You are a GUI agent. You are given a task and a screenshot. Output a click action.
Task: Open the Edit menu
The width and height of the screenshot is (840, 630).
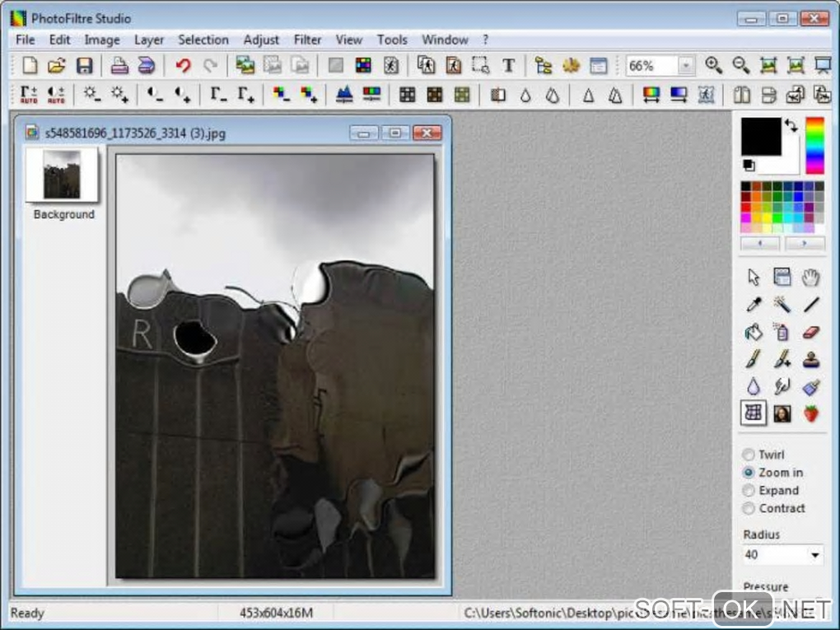tap(59, 40)
